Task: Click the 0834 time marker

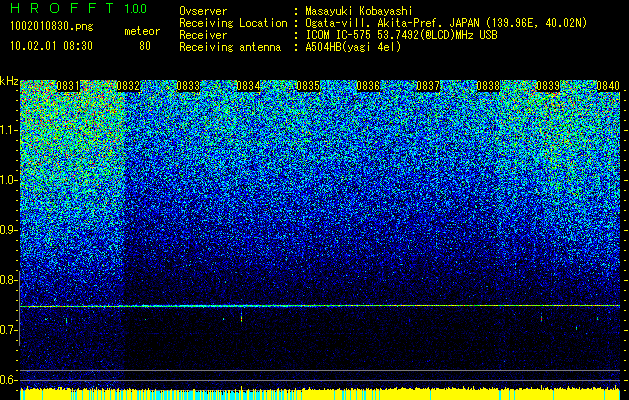Action: [248, 86]
